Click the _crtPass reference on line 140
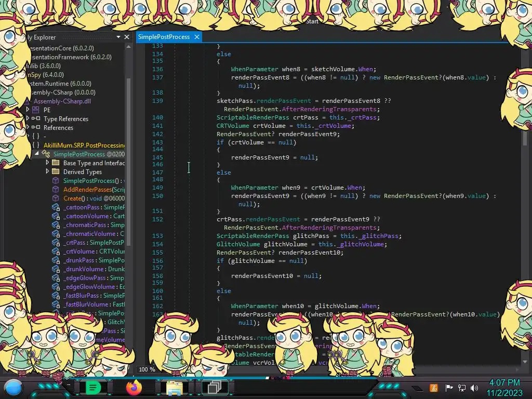The image size is (532, 399). (362, 117)
